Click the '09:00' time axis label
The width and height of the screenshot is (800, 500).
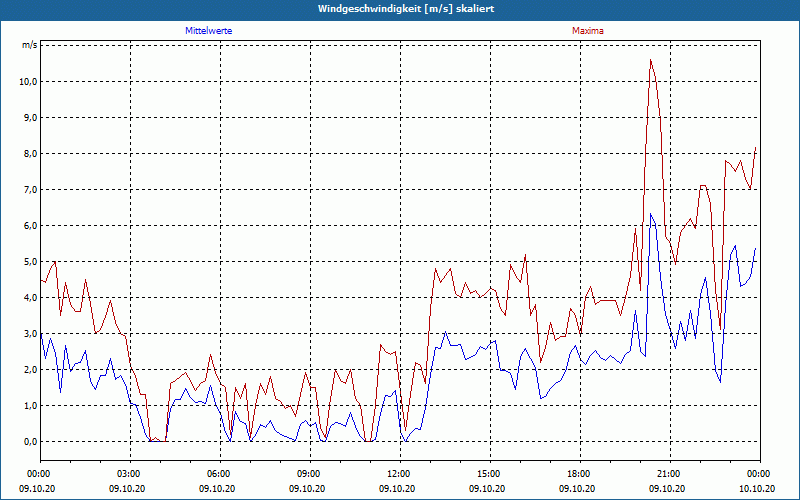pos(310,474)
